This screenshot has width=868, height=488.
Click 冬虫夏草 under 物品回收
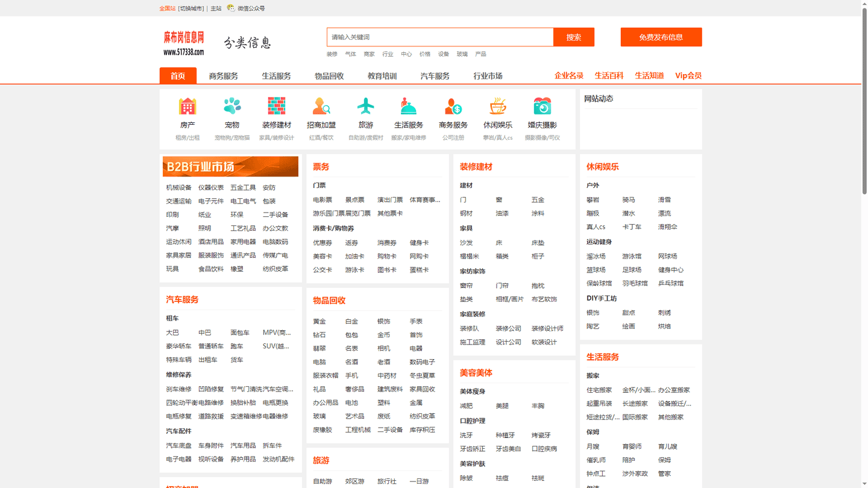pos(423,376)
